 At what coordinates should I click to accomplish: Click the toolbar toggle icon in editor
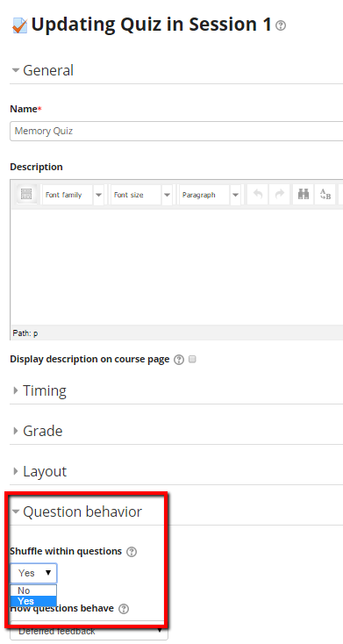[26, 194]
